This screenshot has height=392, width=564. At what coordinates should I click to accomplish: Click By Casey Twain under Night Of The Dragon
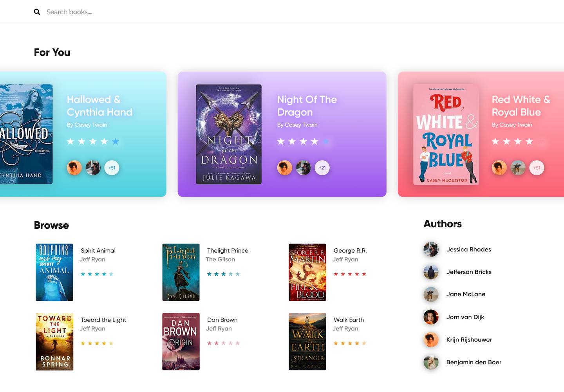[297, 125]
